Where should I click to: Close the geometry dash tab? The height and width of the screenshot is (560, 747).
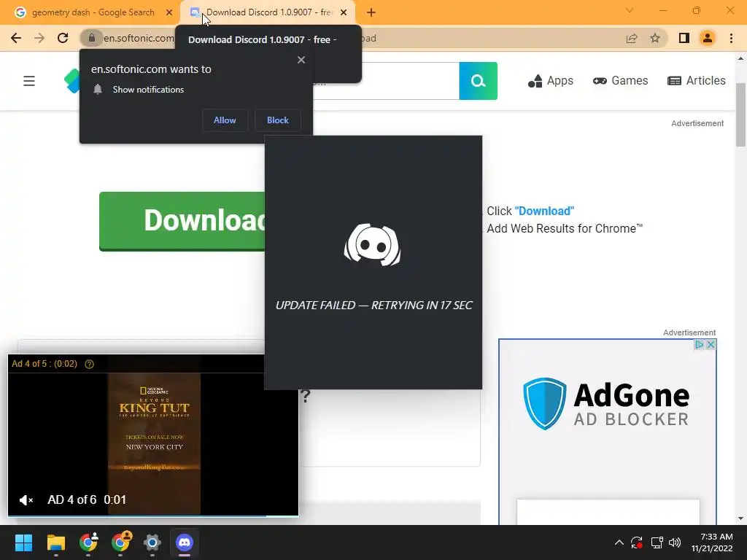coord(169,12)
